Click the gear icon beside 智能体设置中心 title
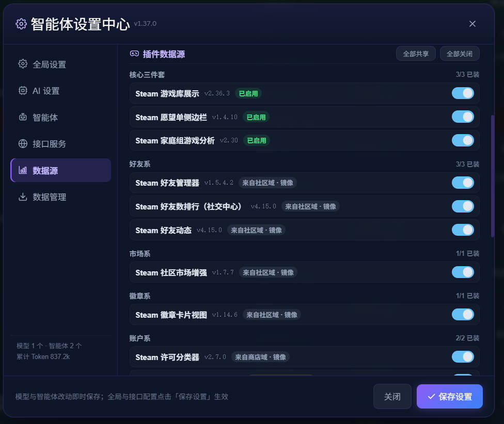This screenshot has height=424, width=504. (x=21, y=24)
